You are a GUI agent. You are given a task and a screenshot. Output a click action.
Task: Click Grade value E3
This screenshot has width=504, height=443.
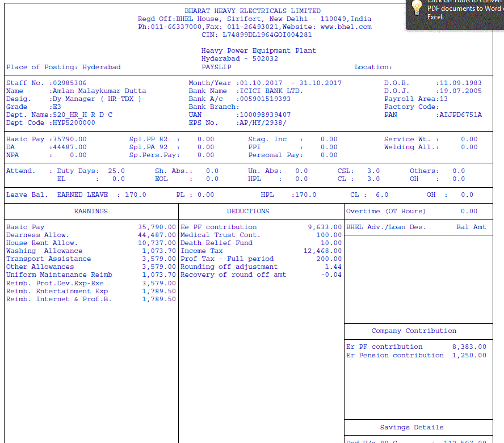click(57, 107)
